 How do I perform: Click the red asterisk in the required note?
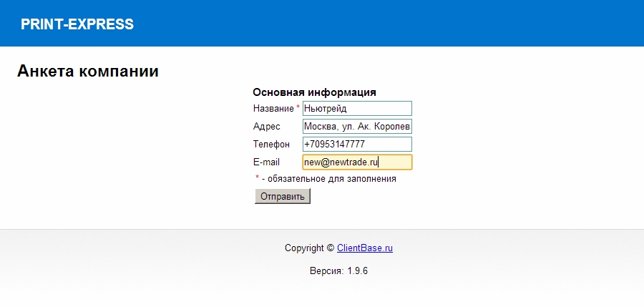[258, 178]
